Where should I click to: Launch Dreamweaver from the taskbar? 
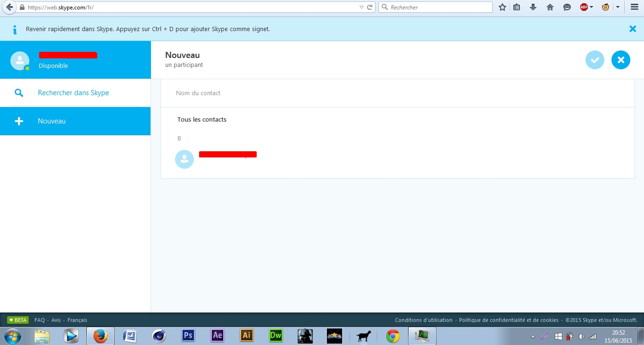coord(276,336)
